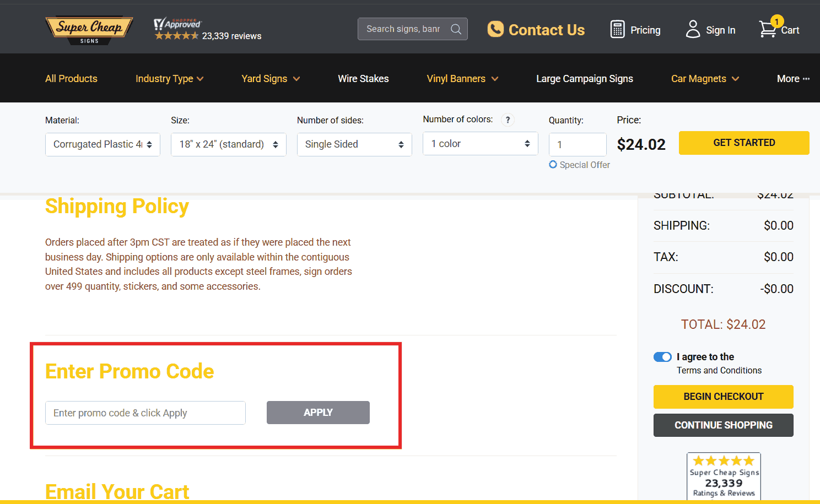This screenshot has width=820, height=504.
Task: Click the Sign In user icon
Action: pyautogui.click(x=693, y=30)
